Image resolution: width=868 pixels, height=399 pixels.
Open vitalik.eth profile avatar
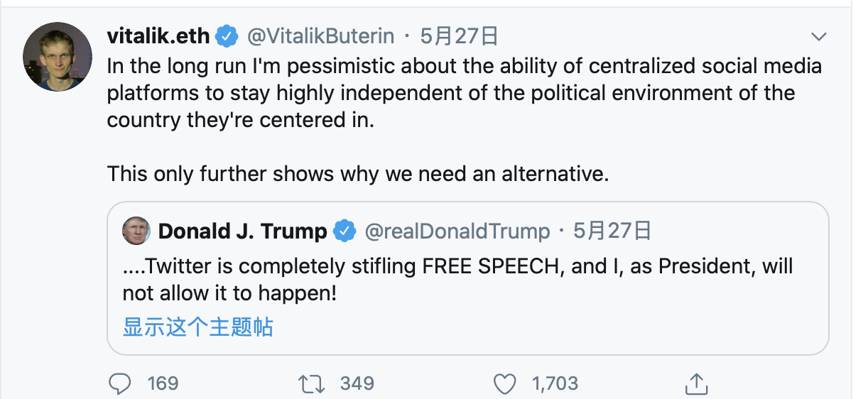coord(58,60)
